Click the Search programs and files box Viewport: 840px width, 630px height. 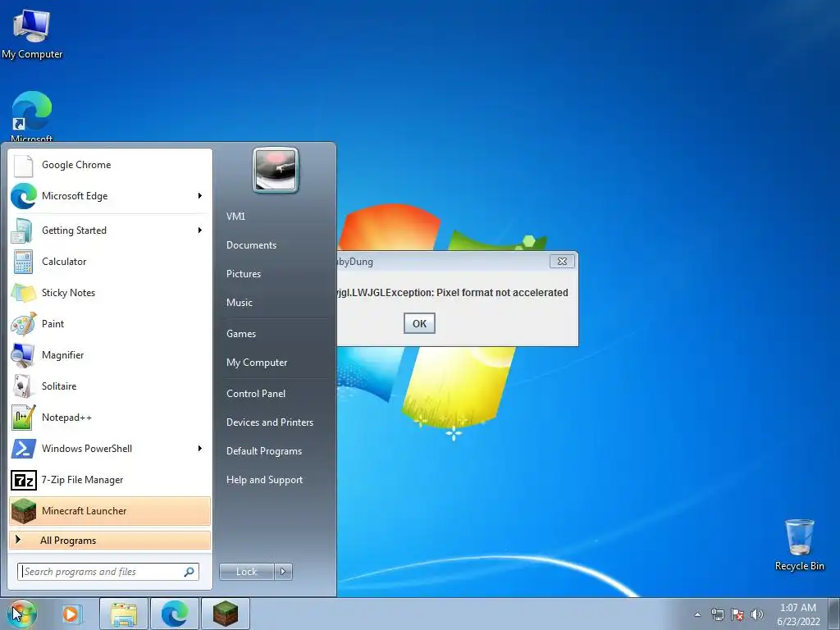107,572
